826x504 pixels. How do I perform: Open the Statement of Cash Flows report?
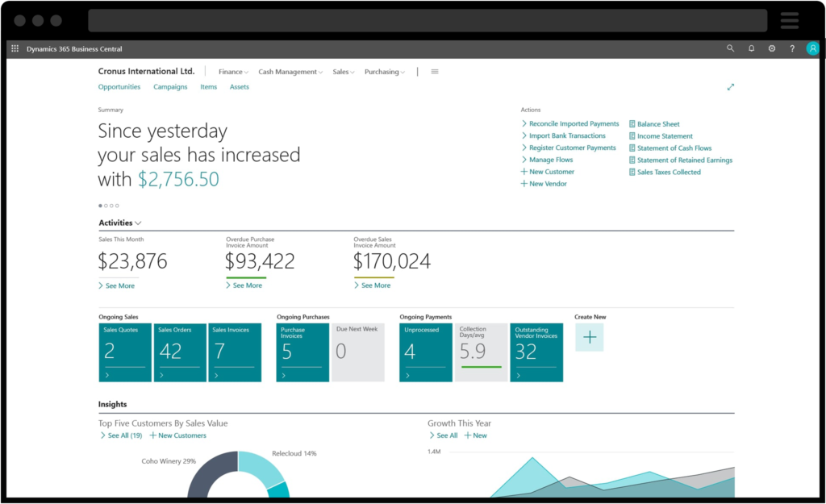(632, 148)
